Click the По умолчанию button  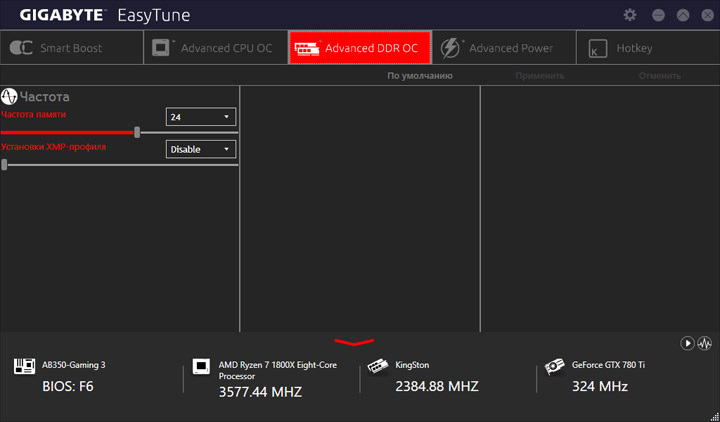click(x=420, y=76)
